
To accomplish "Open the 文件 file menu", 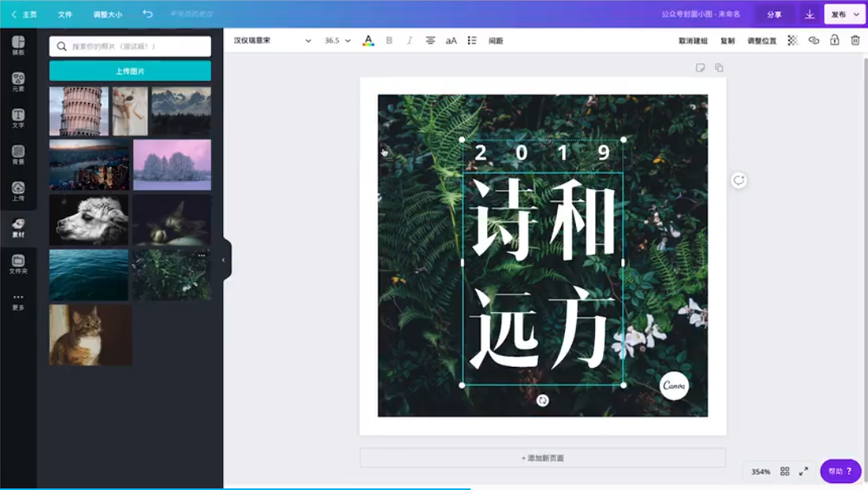I will point(65,14).
